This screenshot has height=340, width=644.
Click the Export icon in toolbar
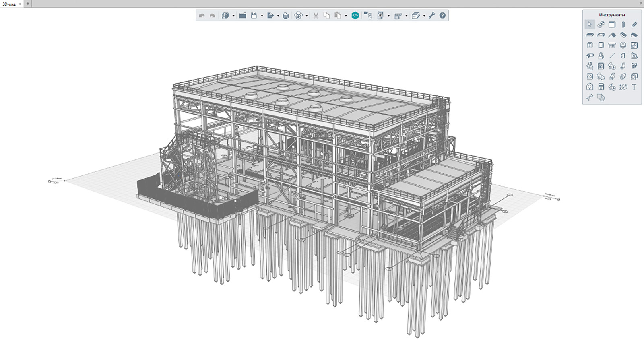click(x=270, y=16)
